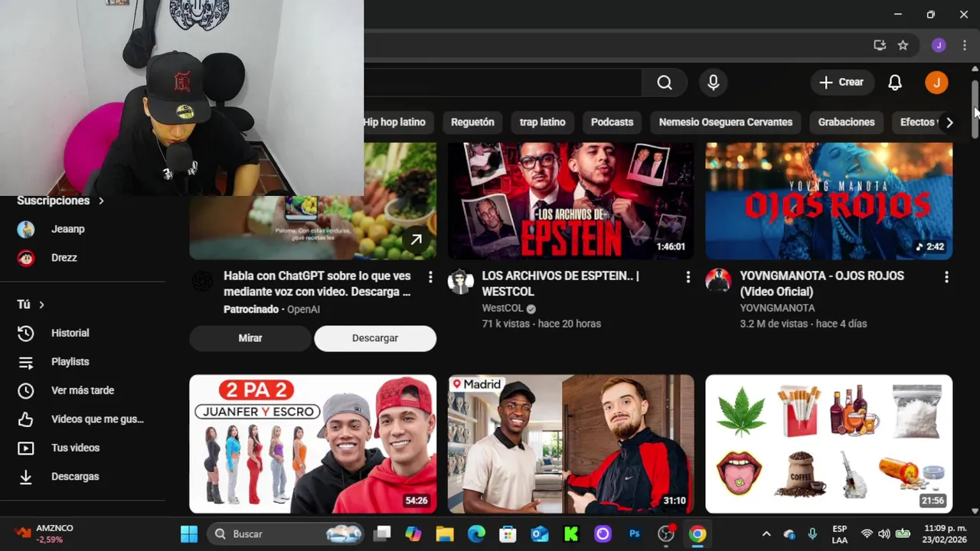Open the Chrome install/cast icon in address bar

pyautogui.click(x=880, y=45)
